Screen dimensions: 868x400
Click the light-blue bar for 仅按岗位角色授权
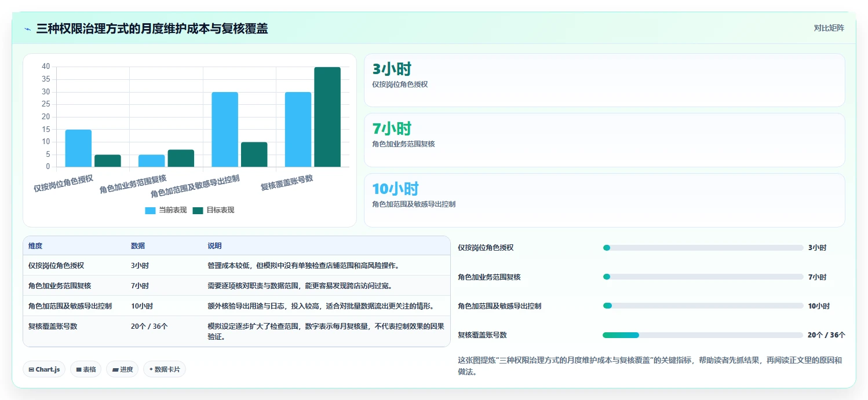coord(78,148)
